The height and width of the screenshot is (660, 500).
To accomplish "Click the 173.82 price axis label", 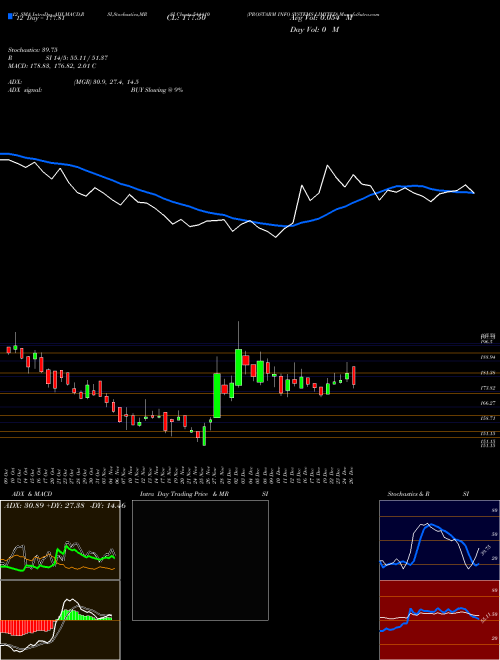I will [488, 388].
